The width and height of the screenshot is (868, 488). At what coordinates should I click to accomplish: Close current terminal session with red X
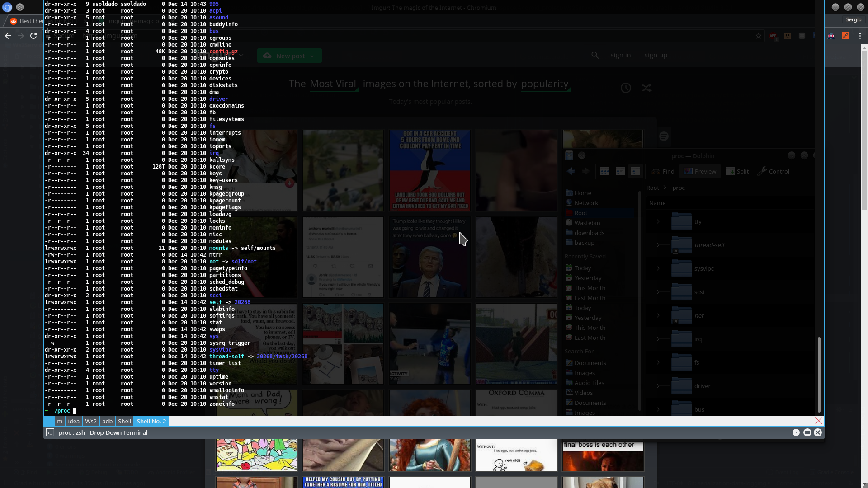pos(819,421)
